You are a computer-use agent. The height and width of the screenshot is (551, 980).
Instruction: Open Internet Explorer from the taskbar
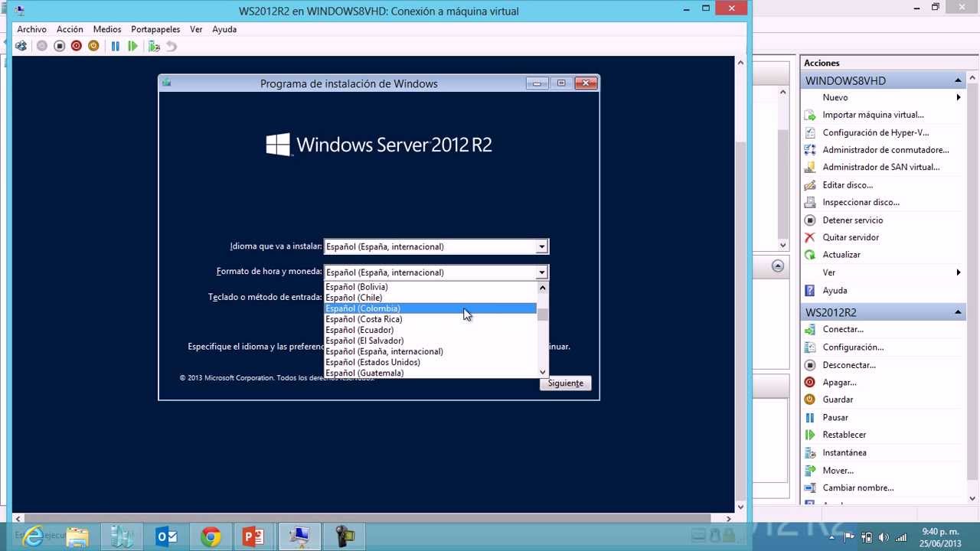33,536
